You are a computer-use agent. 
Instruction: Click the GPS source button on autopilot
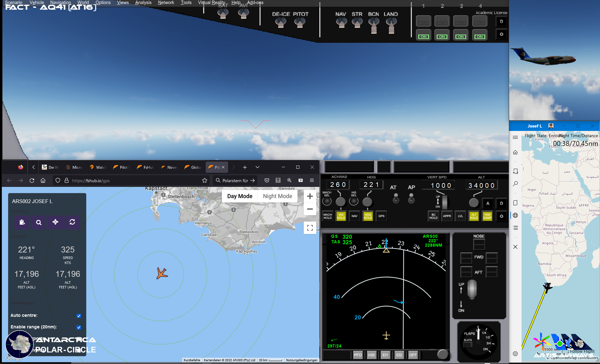click(x=381, y=216)
